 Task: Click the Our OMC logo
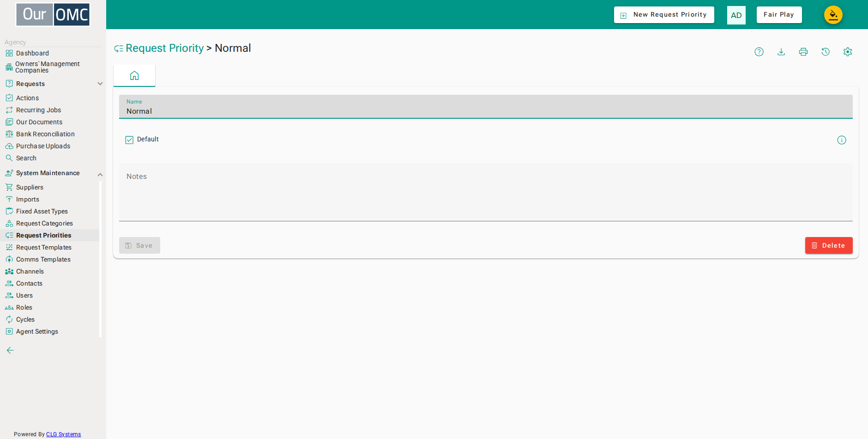[x=53, y=14]
